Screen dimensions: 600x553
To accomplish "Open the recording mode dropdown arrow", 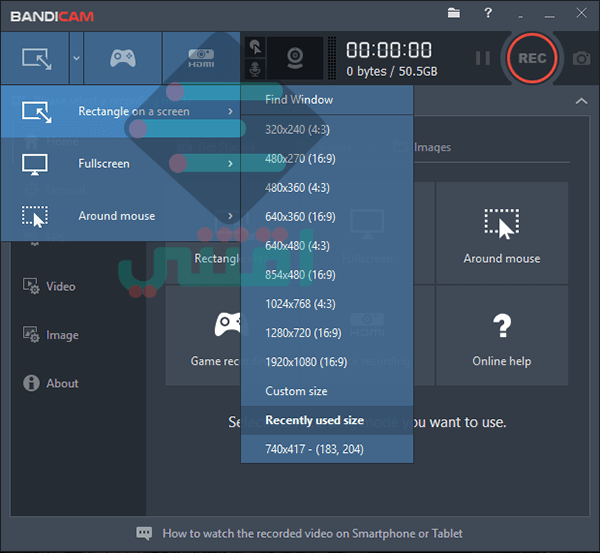I will point(77,58).
